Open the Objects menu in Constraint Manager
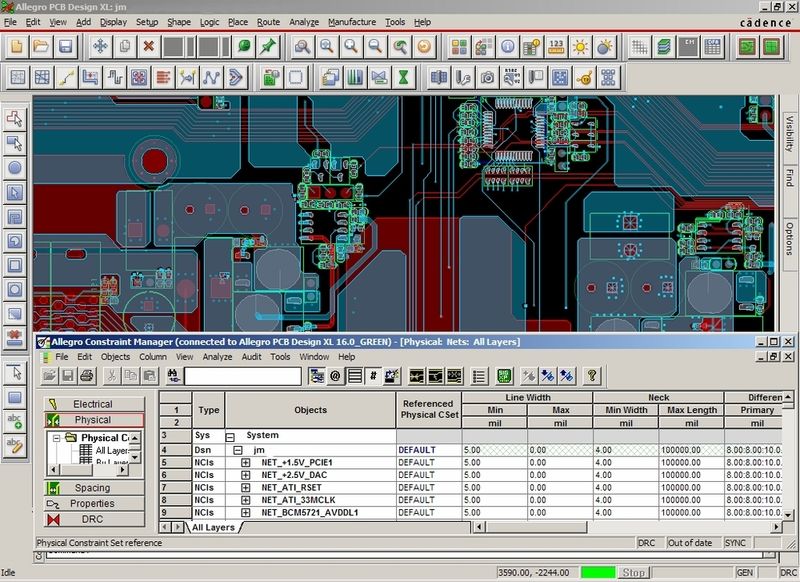800x582 pixels. pyautogui.click(x=115, y=357)
